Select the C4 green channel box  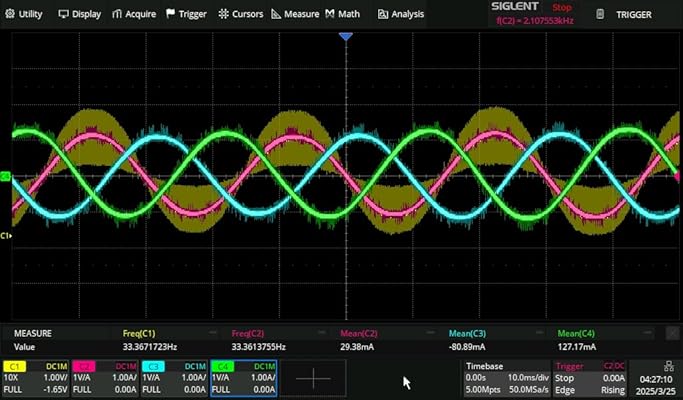coord(243,376)
